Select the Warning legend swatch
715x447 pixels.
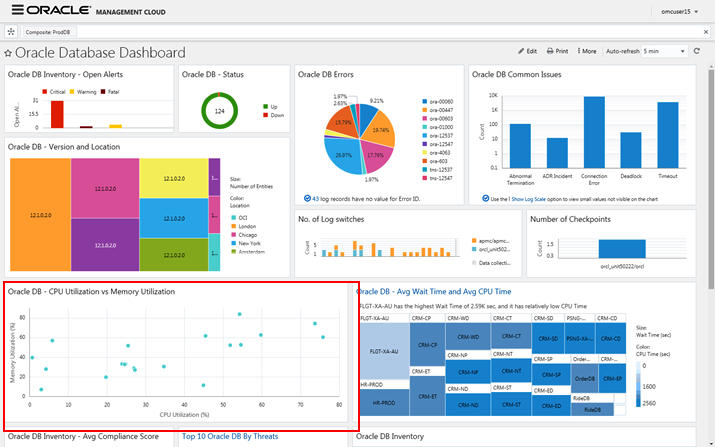72,92
